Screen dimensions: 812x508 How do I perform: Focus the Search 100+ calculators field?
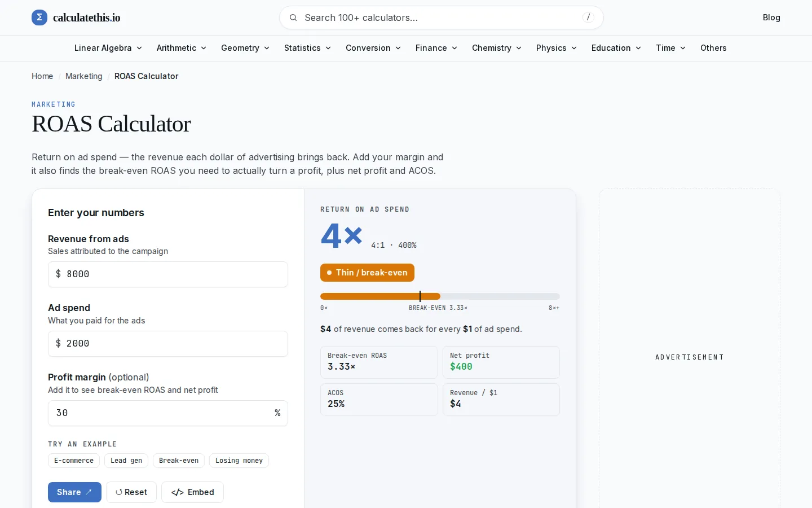442,17
